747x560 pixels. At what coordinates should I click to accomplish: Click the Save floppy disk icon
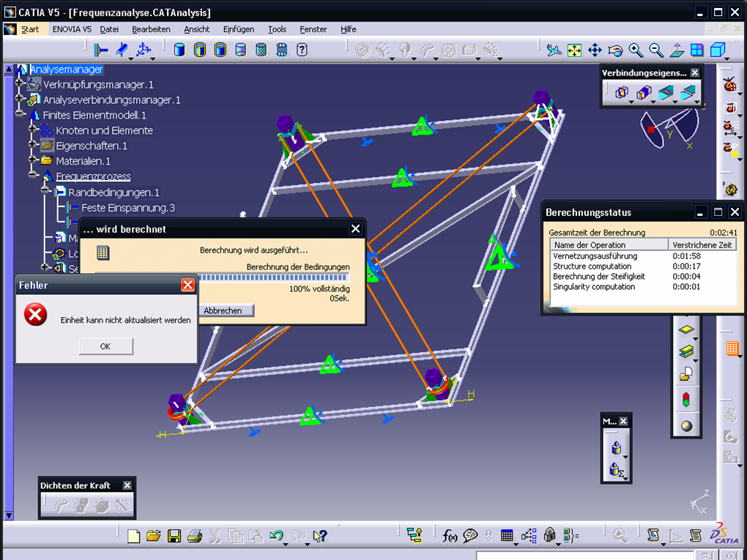174,536
